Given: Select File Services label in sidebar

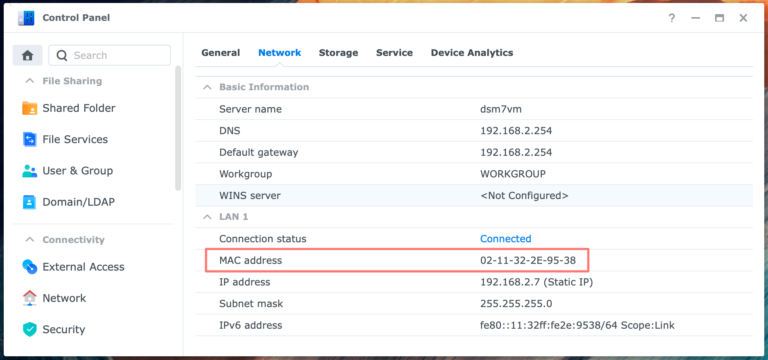Looking at the screenshot, I should tap(75, 140).
